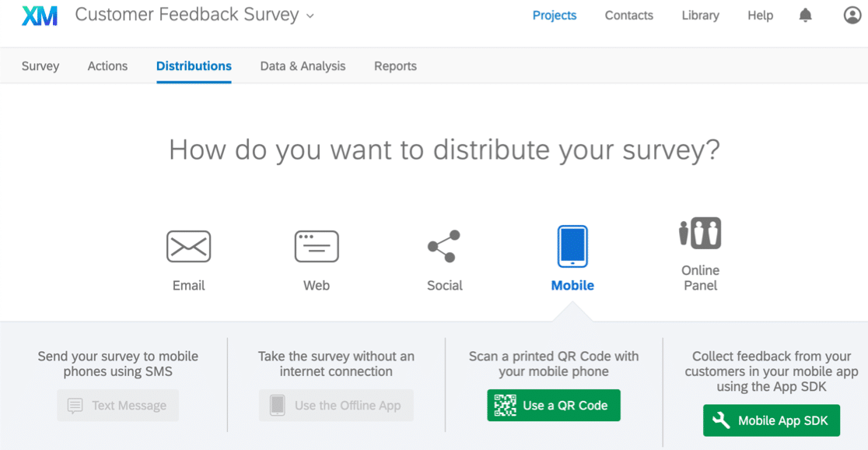Open the Actions tab

(107, 66)
